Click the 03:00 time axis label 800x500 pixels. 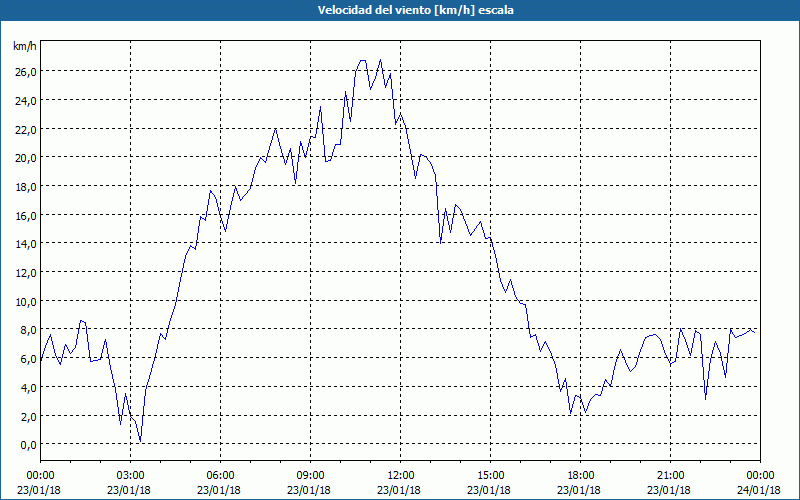(131, 476)
